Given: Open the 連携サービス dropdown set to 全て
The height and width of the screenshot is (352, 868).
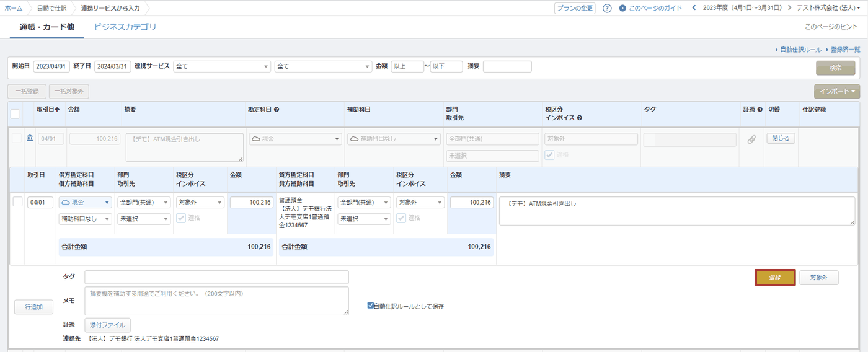Looking at the screenshot, I should 222,66.
